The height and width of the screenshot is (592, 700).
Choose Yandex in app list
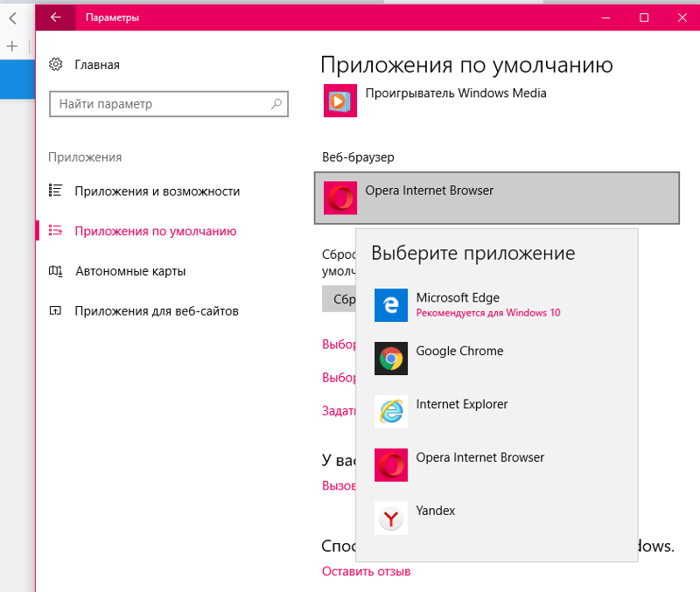pyautogui.click(x=497, y=519)
